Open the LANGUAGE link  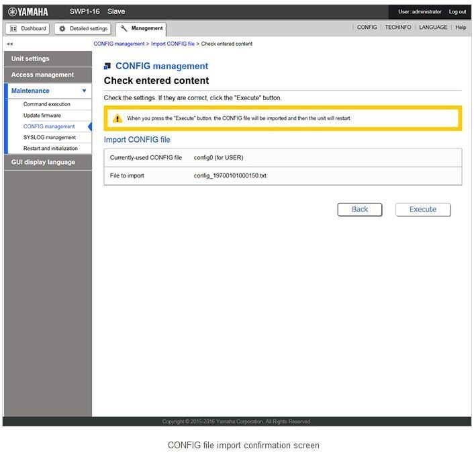(x=433, y=28)
